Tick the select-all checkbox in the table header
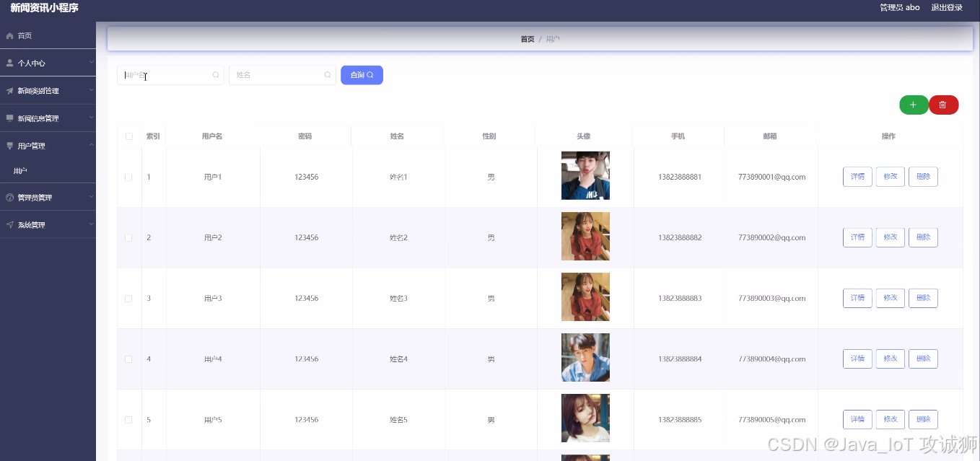 tap(129, 136)
